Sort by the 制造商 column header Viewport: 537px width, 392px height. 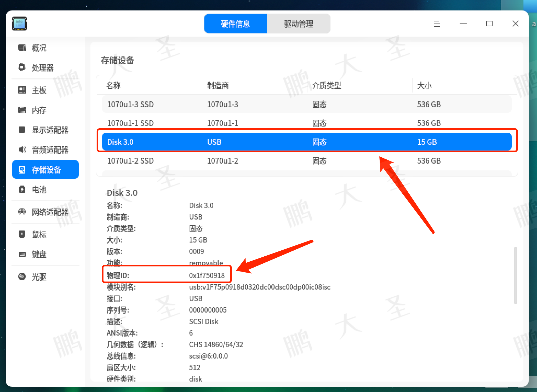(254, 85)
